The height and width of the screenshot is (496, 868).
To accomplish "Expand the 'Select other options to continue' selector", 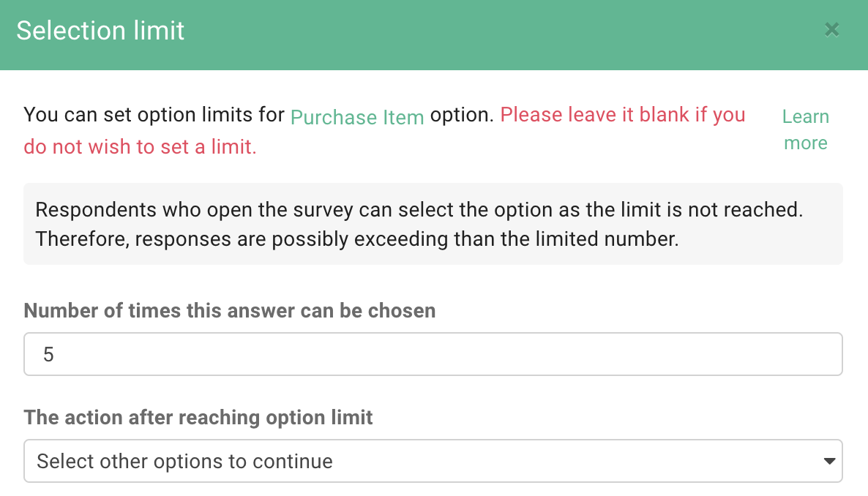I will (433, 461).
